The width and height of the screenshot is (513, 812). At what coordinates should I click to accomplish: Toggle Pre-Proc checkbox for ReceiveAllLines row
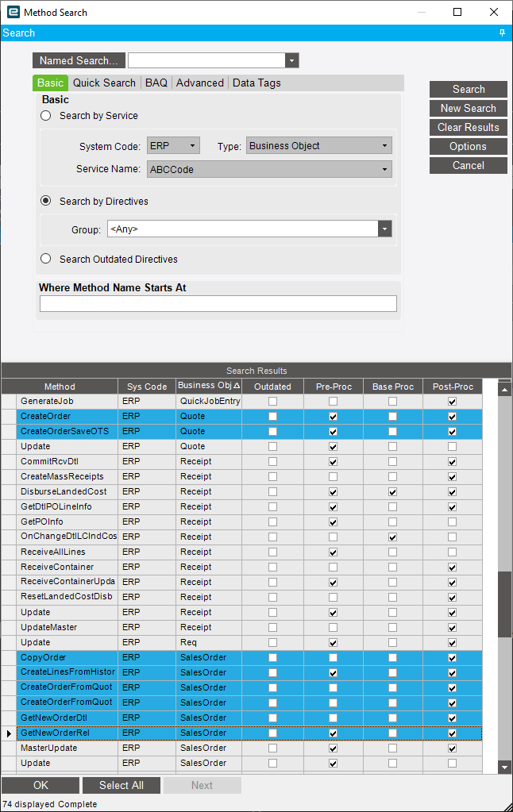click(x=334, y=552)
